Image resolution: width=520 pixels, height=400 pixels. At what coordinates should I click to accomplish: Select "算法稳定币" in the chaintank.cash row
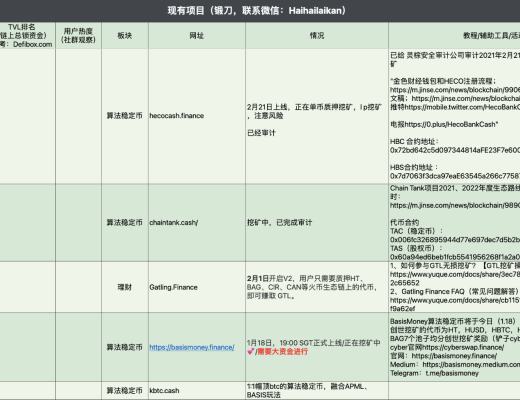[124, 222]
